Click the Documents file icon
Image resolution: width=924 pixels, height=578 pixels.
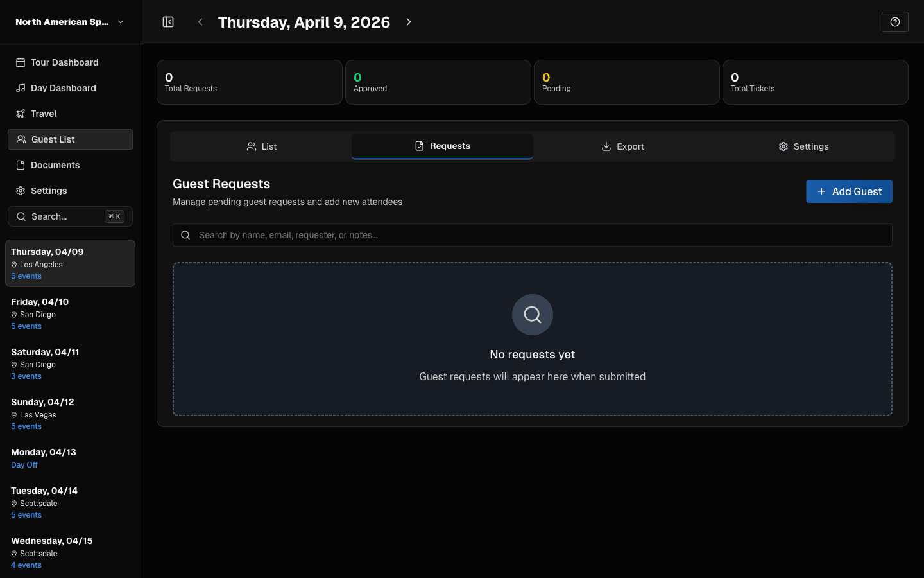pos(21,165)
